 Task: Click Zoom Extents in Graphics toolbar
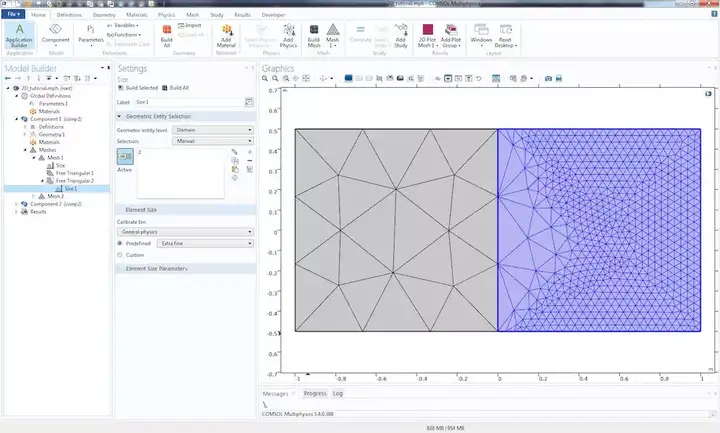click(306, 79)
